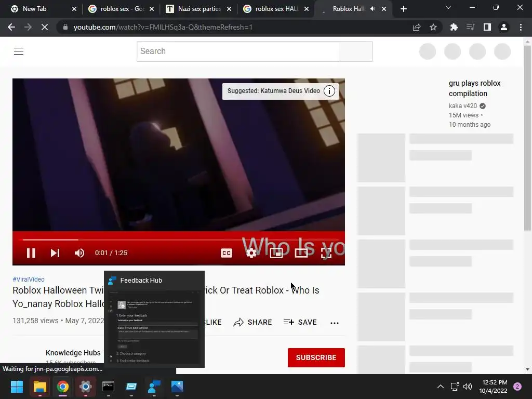
Task: Open the notification center badge
Action: click(517, 387)
